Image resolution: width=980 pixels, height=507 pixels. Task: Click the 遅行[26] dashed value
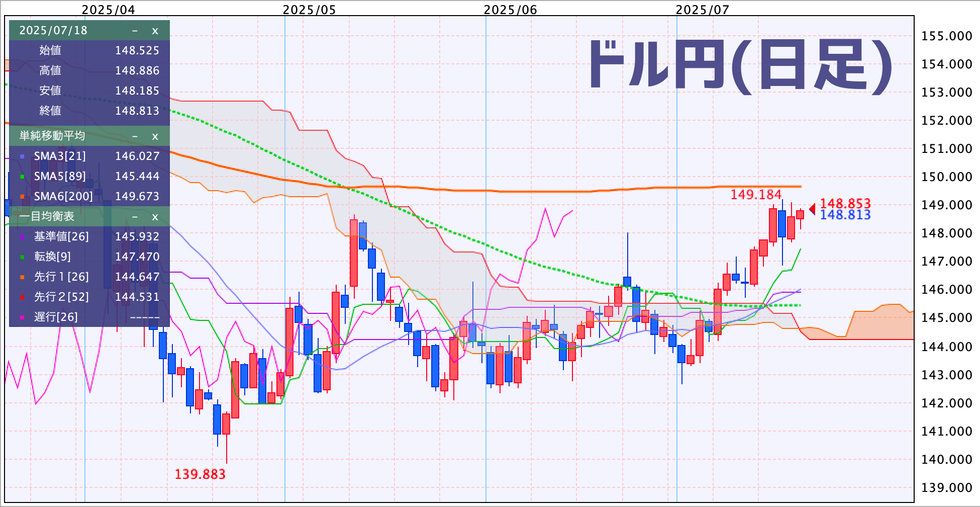click(x=145, y=317)
